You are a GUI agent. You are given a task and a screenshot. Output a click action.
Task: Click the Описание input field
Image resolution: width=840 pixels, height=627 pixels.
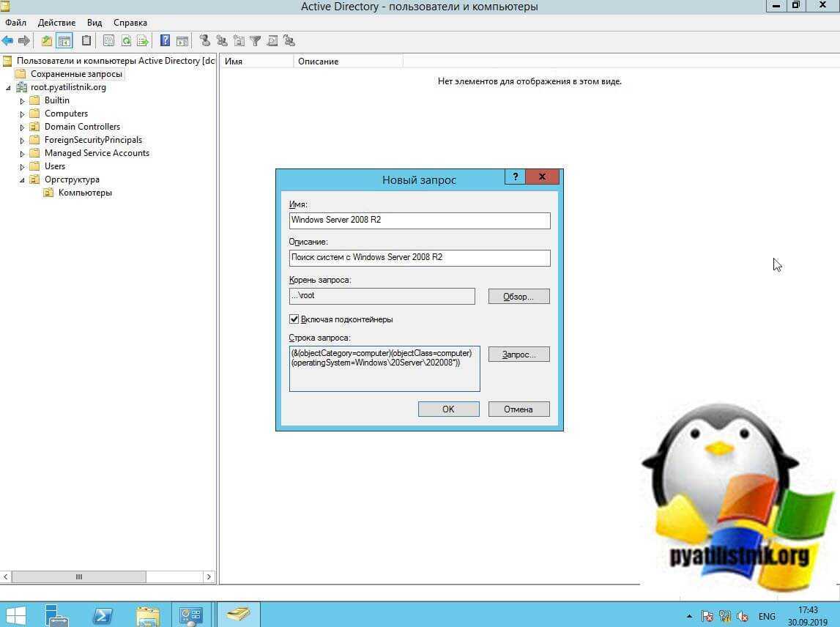pos(420,258)
